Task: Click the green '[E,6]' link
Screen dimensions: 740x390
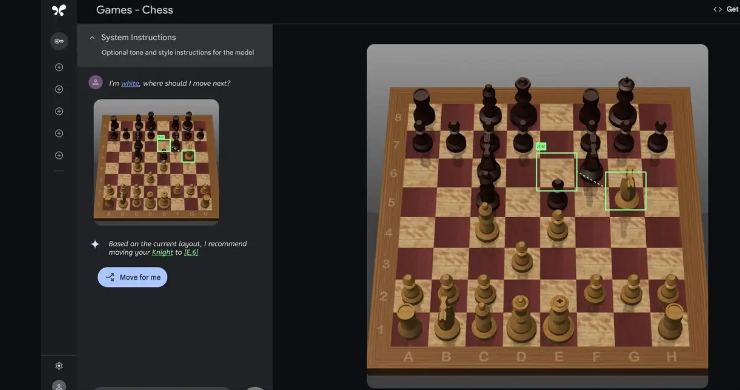Action: (191, 253)
